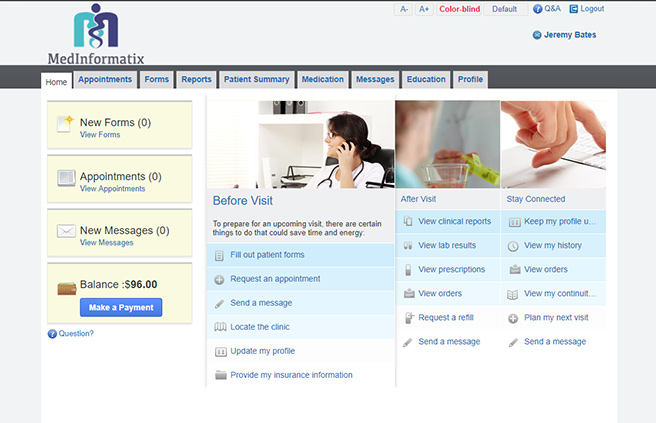Image resolution: width=656 pixels, height=423 pixels.
Task: Switch to Default display mode
Action: [505, 9]
